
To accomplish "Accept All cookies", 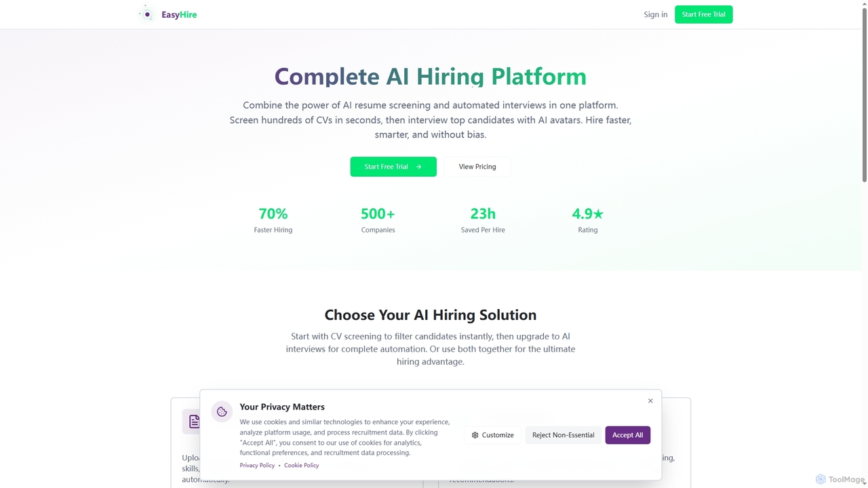I will coord(627,435).
